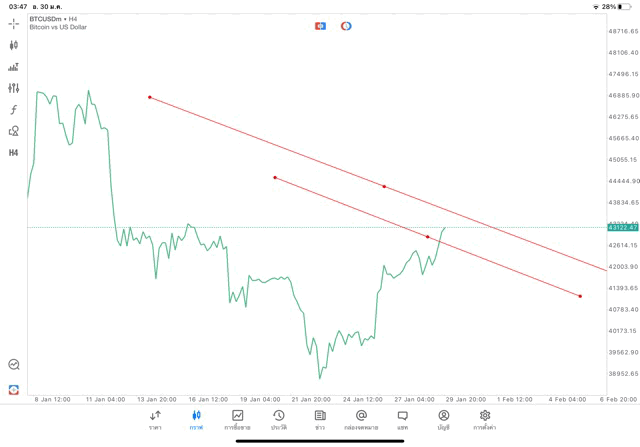Select the upper red trendline's middle anchor point
The height and width of the screenshot is (447, 640).
coord(384,186)
